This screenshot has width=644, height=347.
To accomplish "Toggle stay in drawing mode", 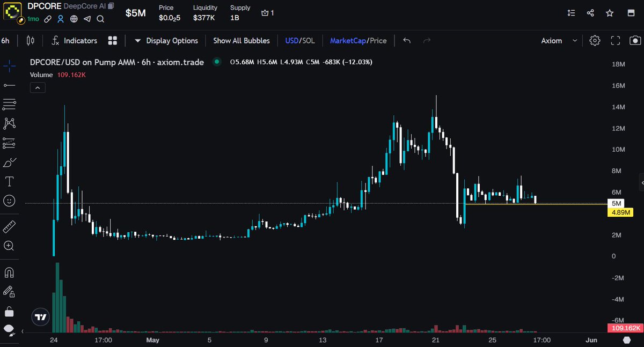I will [9, 292].
